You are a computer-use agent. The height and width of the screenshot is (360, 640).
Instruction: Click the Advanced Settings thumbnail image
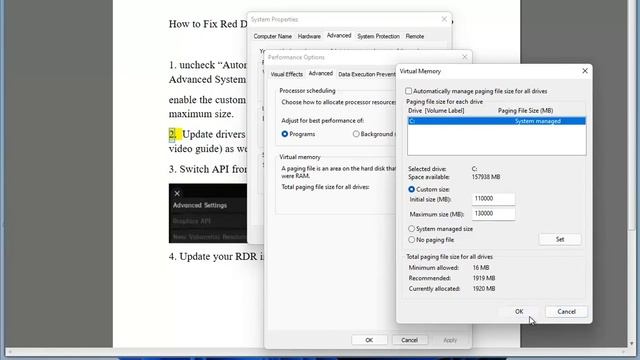(208, 213)
